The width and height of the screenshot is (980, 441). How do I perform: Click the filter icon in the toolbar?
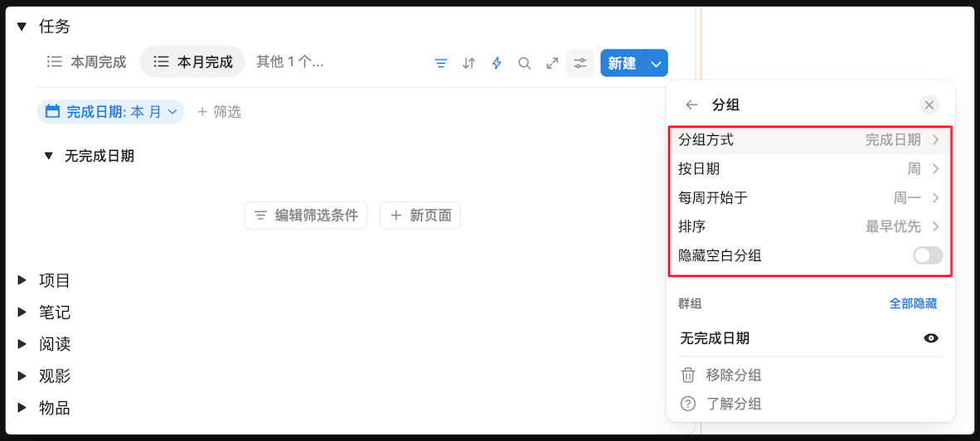(x=441, y=63)
